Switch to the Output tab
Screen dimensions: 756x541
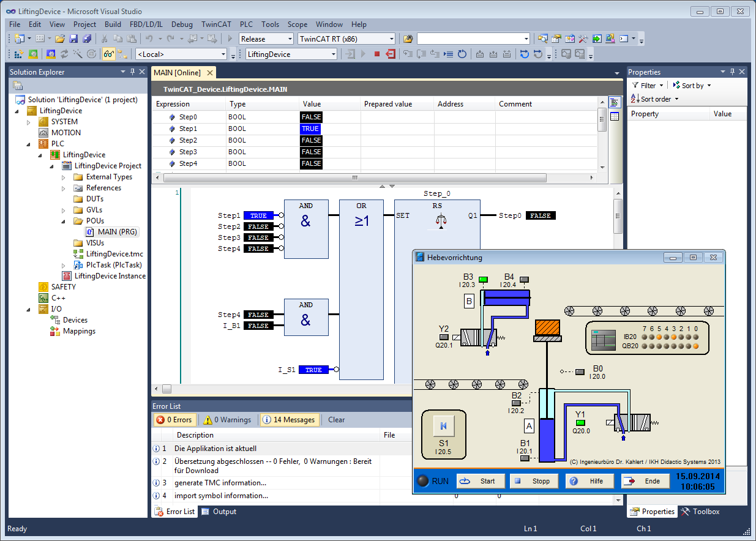pyautogui.click(x=219, y=512)
